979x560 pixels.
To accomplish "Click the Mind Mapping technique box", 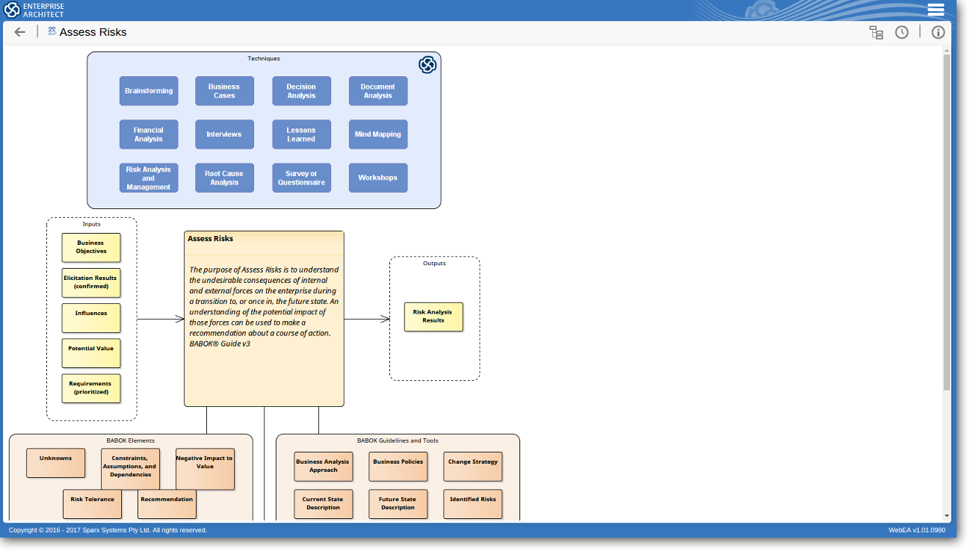I will pyautogui.click(x=378, y=134).
